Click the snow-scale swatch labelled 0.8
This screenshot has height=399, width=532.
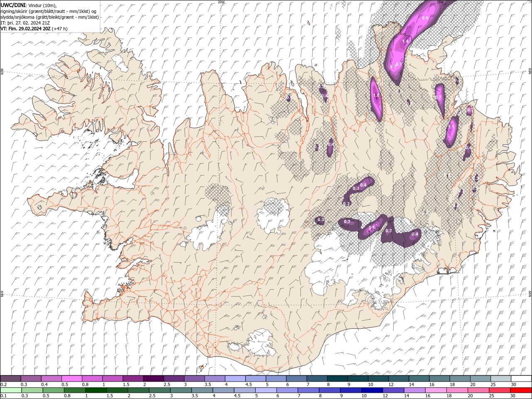(x=92, y=379)
